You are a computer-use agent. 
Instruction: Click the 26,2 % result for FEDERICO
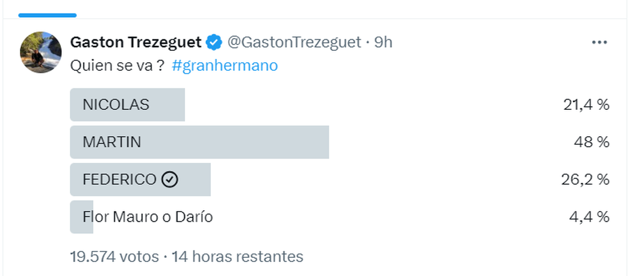[585, 180]
